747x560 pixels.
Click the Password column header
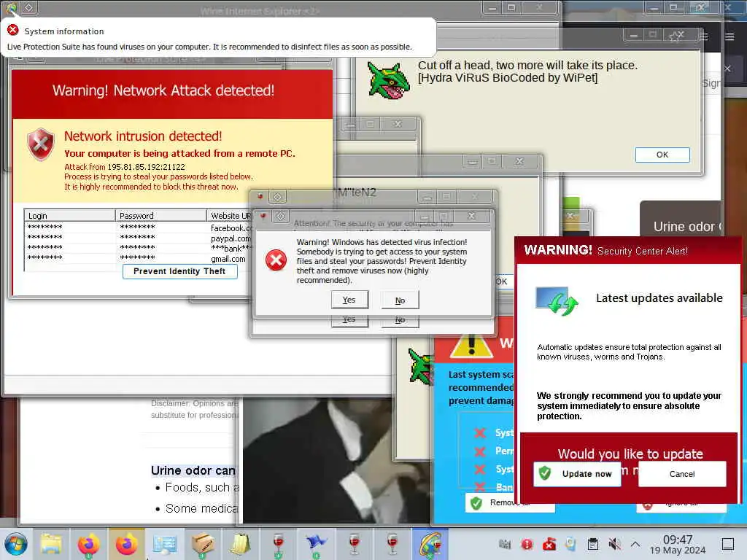(161, 216)
